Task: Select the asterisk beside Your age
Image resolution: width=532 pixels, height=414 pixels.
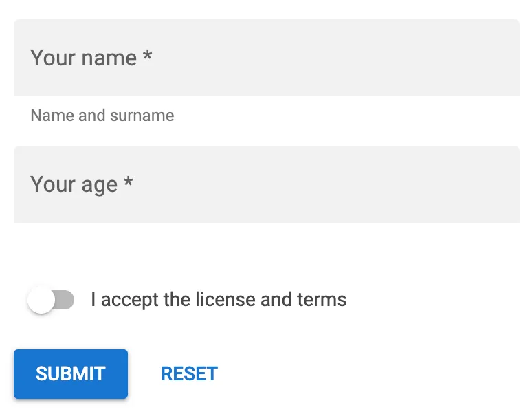Action: click(x=128, y=183)
